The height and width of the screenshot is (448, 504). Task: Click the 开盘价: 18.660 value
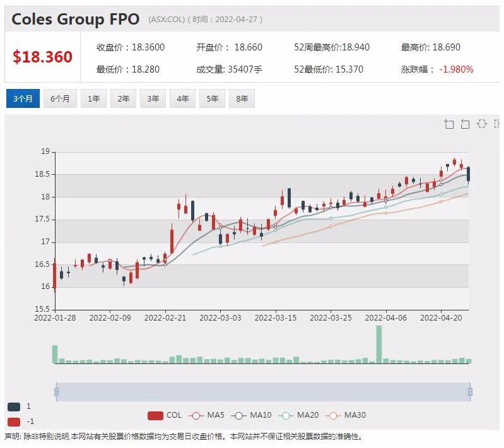click(229, 47)
